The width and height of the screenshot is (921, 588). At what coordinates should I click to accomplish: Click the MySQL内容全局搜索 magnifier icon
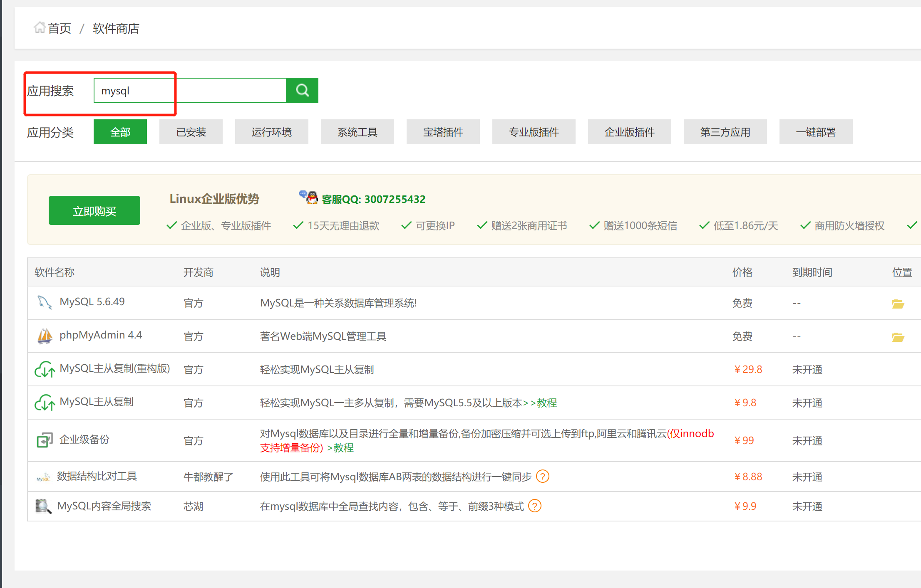tap(43, 506)
